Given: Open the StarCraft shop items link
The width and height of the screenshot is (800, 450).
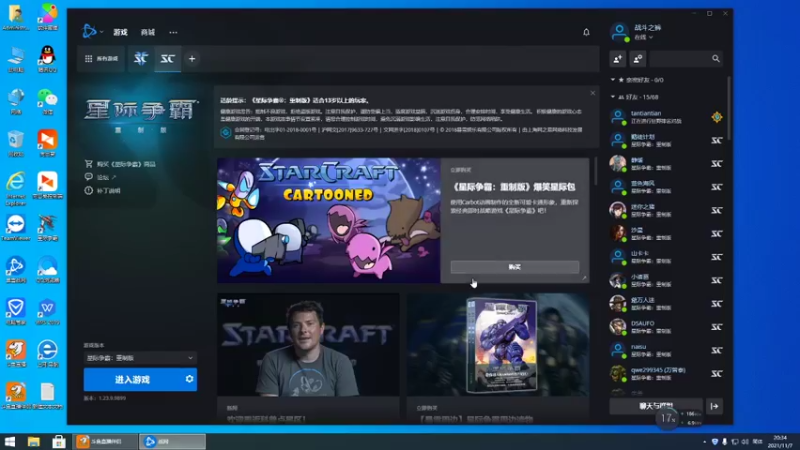Looking at the screenshot, I should pyautogui.click(x=126, y=164).
